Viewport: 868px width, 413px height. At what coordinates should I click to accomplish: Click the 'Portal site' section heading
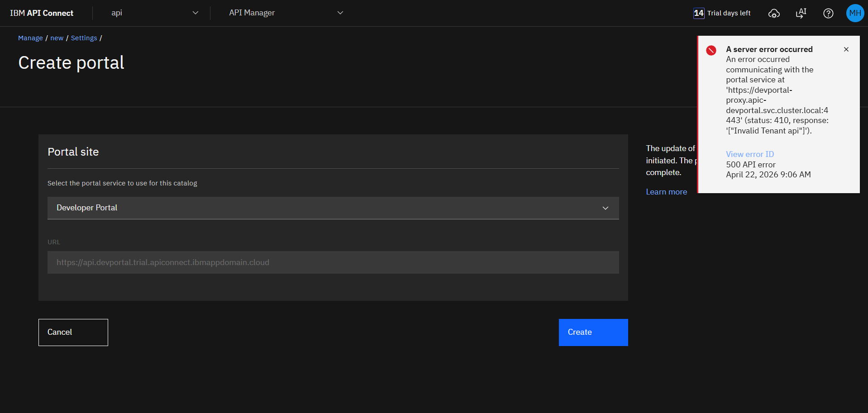(73, 152)
